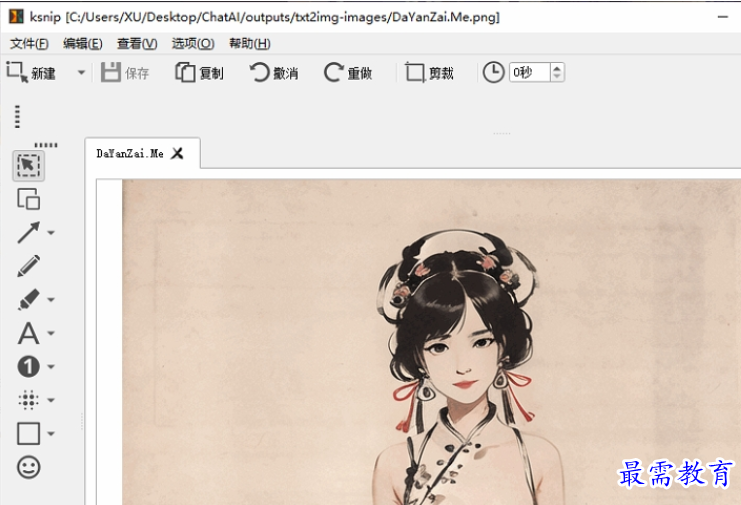Select the Arrow drawing tool
Viewport: 741px width, 505px height.
(x=28, y=232)
